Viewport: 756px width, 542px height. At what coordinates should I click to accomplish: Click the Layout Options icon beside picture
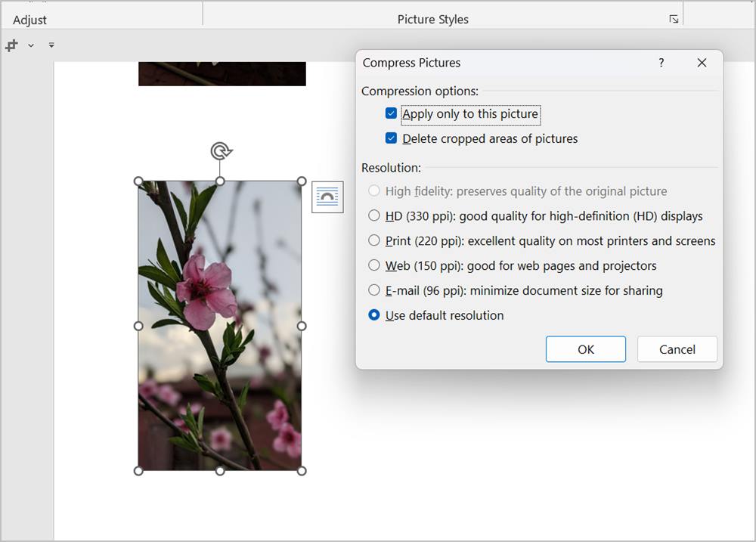click(327, 197)
